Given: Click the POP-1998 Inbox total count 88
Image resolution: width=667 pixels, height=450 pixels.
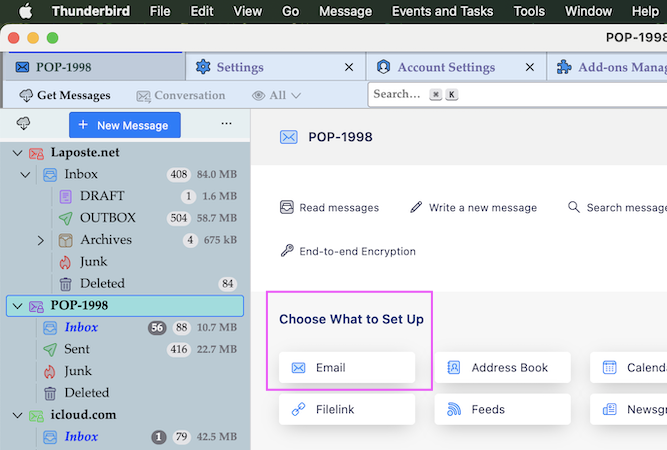Looking at the screenshot, I should (182, 328).
